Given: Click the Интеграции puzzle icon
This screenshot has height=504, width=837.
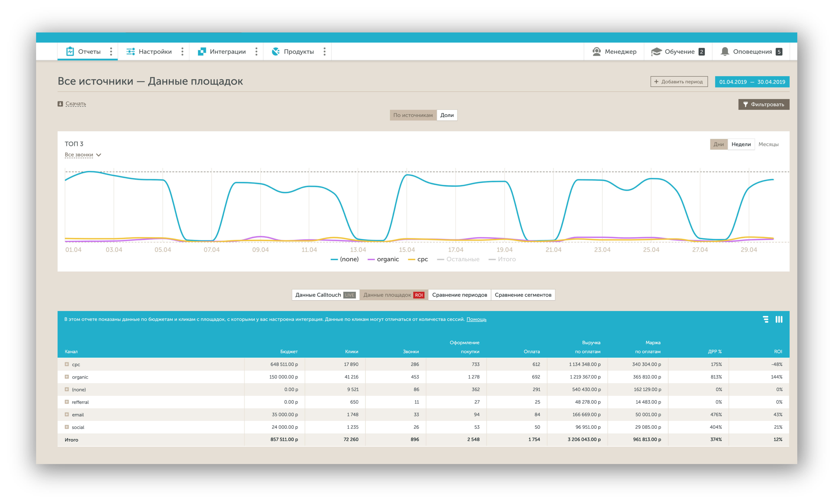Looking at the screenshot, I should [x=202, y=52].
